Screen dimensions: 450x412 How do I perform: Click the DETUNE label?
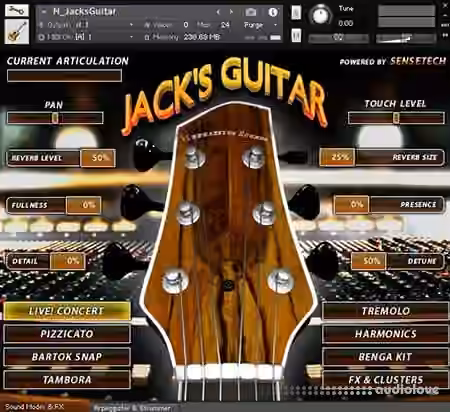422,261
